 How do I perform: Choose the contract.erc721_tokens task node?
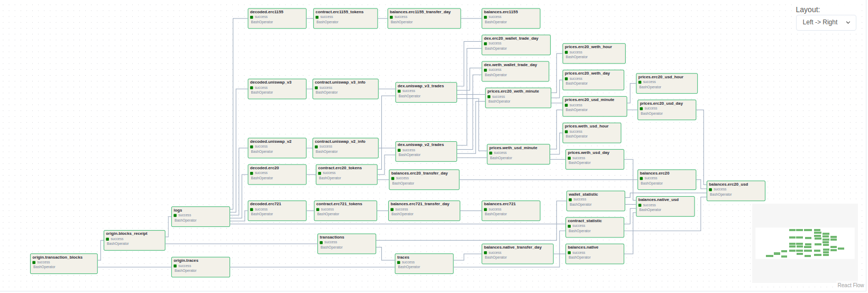[x=345, y=210]
